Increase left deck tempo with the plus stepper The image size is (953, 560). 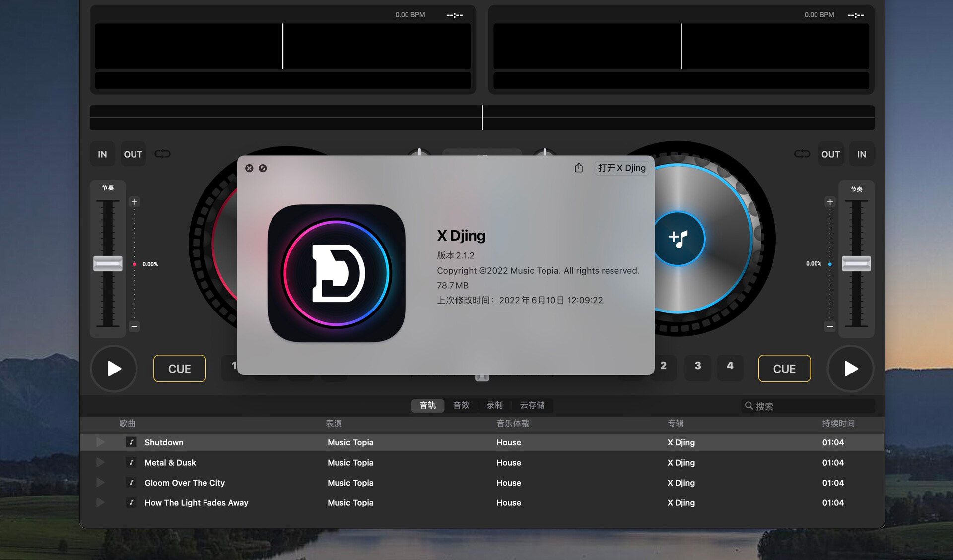coord(134,201)
